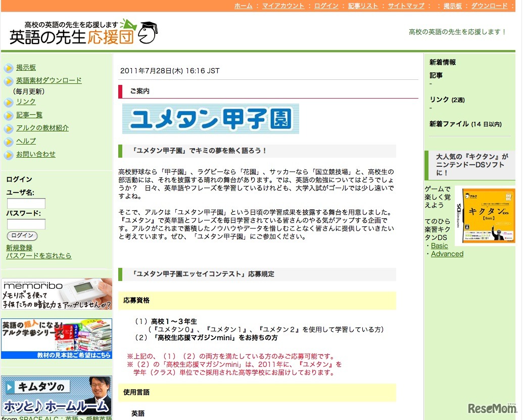This screenshot has height=420, width=524.
Task: Click the arrow icon beside ヘルプ
Action: [9, 142]
